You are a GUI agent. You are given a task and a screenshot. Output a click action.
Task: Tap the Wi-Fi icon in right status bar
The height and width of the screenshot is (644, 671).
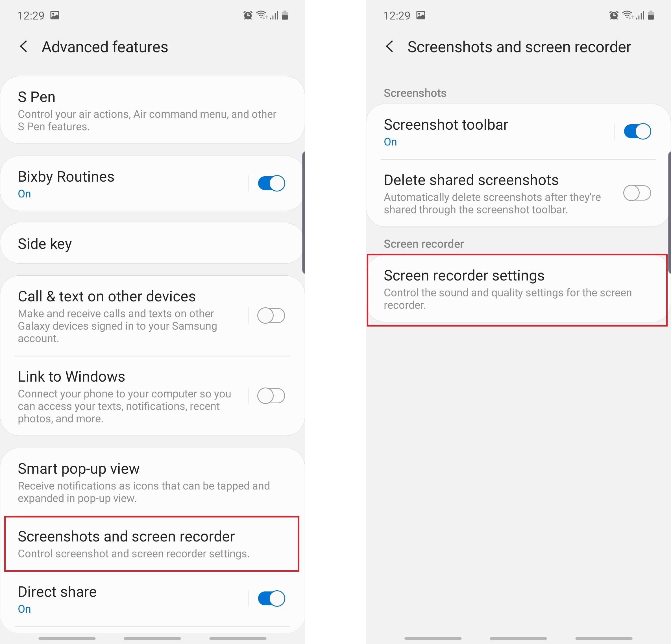click(628, 15)
